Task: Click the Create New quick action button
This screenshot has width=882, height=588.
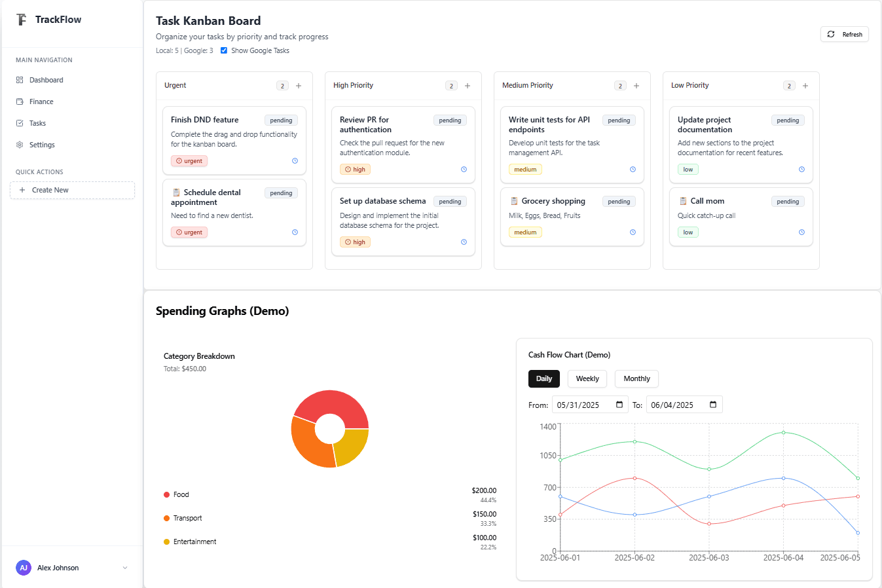Action: pyautogui.click(x=72, y=190)
